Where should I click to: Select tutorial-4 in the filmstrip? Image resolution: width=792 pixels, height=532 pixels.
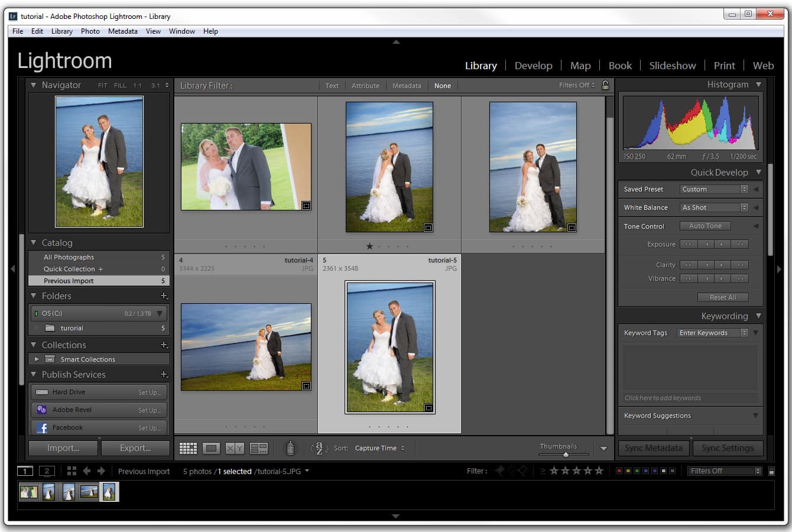click(x=89, y=491)
